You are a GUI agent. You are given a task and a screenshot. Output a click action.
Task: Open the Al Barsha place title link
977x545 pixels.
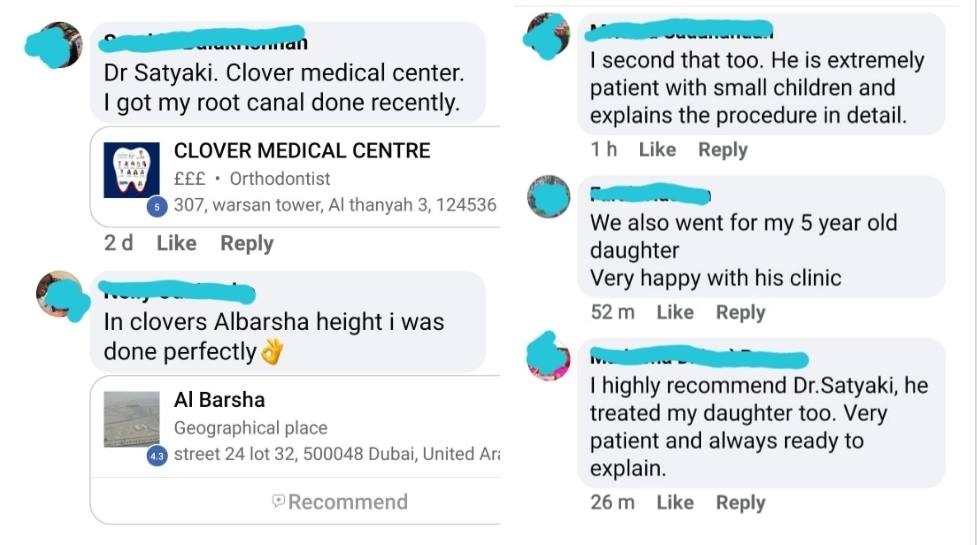pyautogui.click(x=219, y=400)
